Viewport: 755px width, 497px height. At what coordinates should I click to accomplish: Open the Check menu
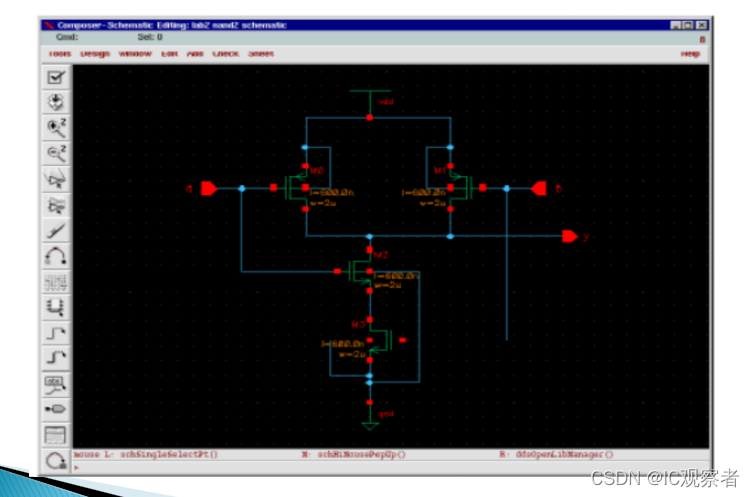pyautogui.click(x=225, y=53)
